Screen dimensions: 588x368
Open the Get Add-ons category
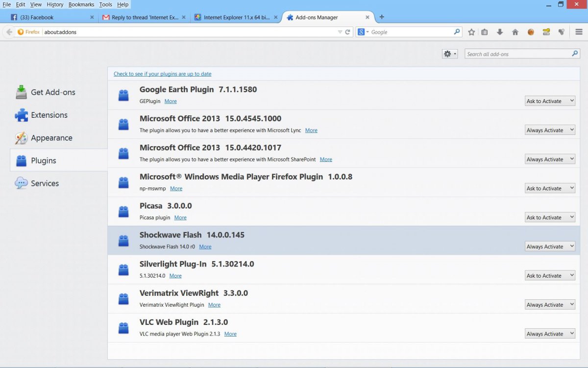(x=53, y=92)
